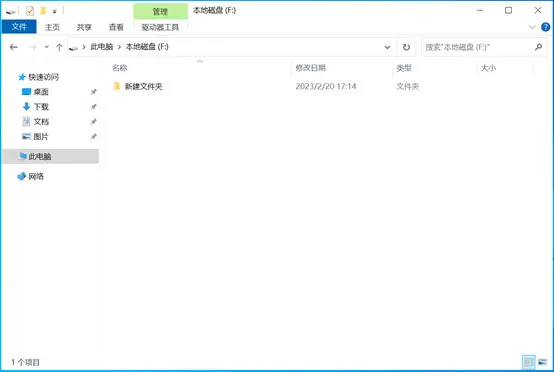The image size is (554, 372).
Task: Switch to the 共享 ribbon tab
Action: click(x=84, y=27)
